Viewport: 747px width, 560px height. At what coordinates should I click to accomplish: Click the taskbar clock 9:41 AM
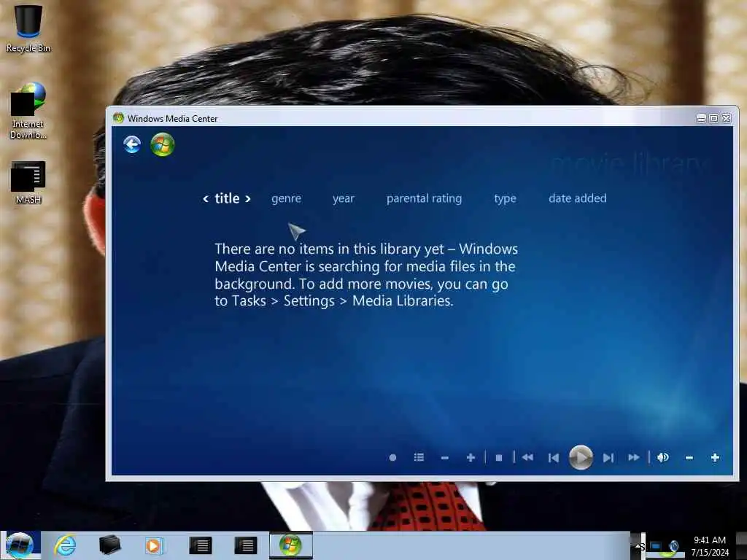710,540
